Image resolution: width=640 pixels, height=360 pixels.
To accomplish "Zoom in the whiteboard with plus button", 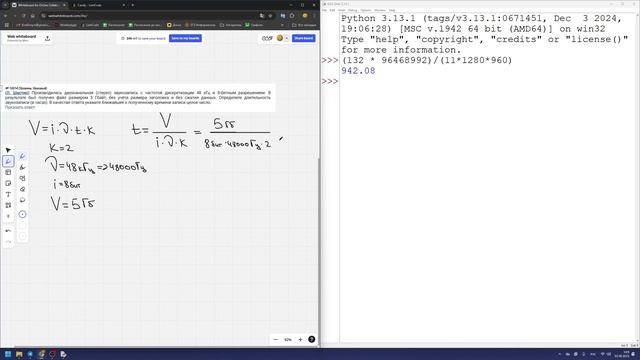I will pos(300,340).
